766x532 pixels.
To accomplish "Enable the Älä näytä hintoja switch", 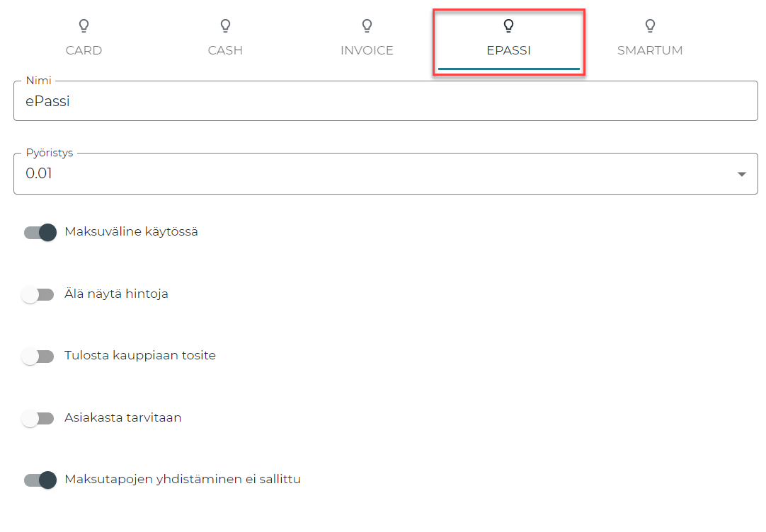I will 38,294.
